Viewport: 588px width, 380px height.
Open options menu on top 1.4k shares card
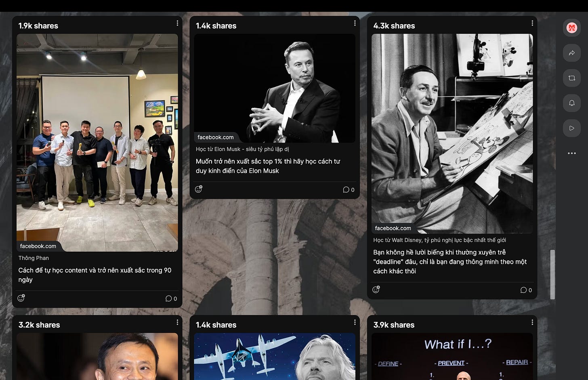pyautogui.click(x=355, y=23)
